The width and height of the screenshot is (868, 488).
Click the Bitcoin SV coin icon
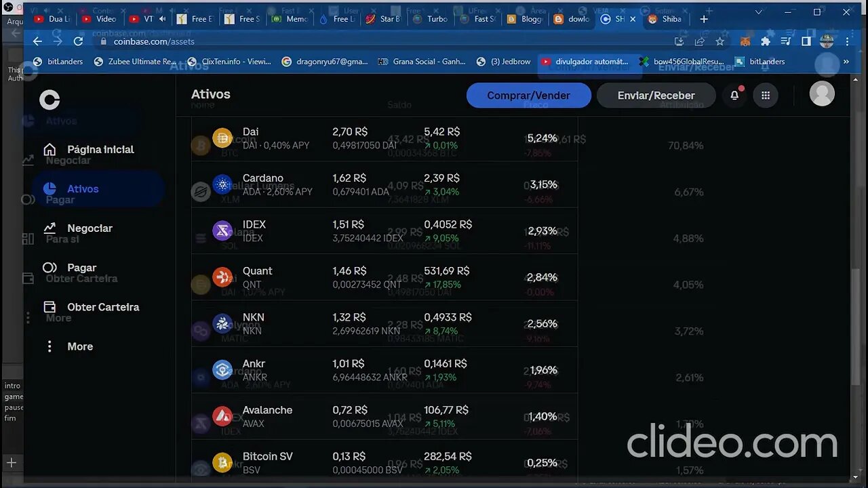[x=222, y=463]
